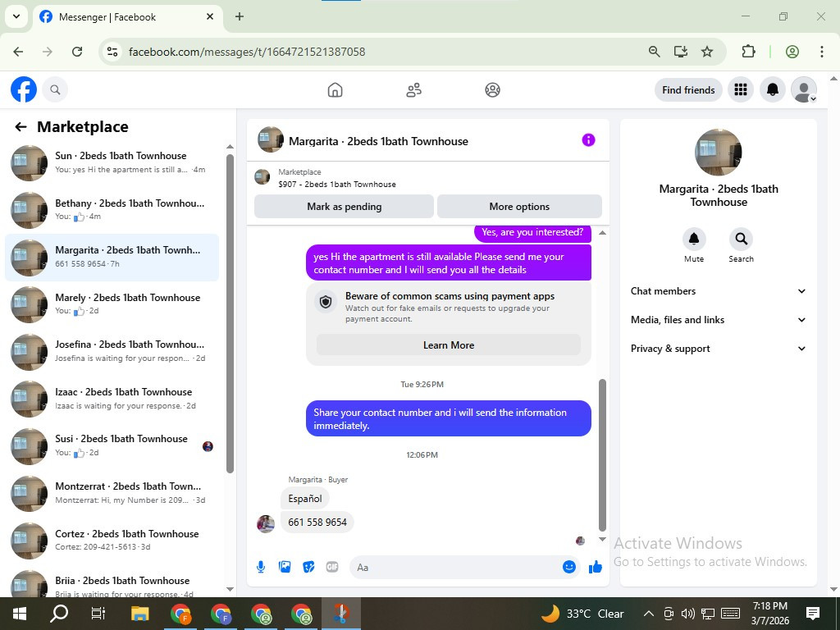This screenshot has width=840, height=630.
Task: Open a new browser tab
Action: tap(240, 16)
